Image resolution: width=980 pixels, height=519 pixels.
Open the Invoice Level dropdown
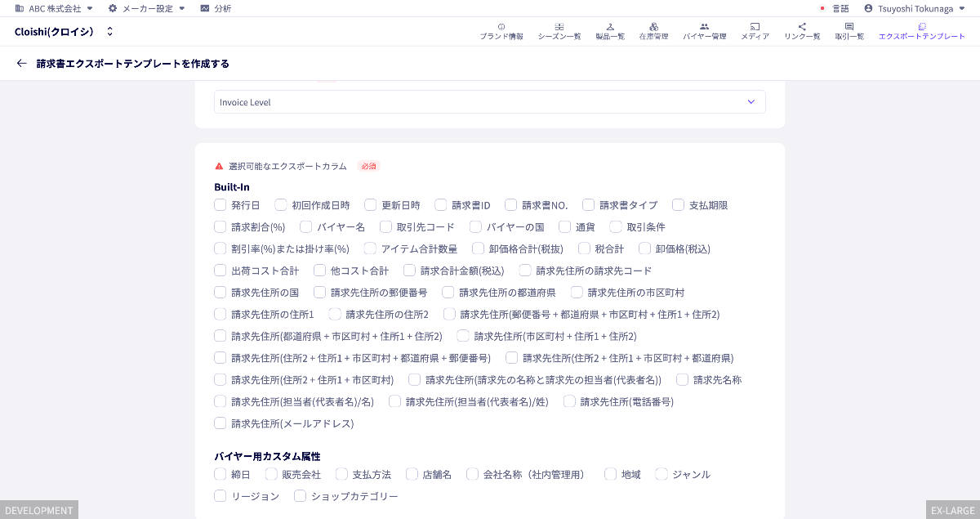pos(490,102)
